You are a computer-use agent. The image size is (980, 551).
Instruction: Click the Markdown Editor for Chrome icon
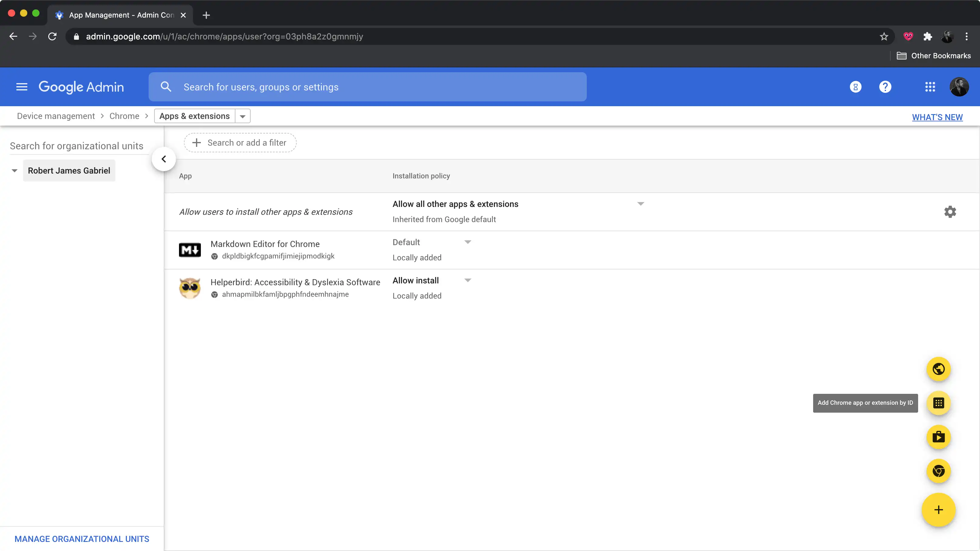(190, 250)
